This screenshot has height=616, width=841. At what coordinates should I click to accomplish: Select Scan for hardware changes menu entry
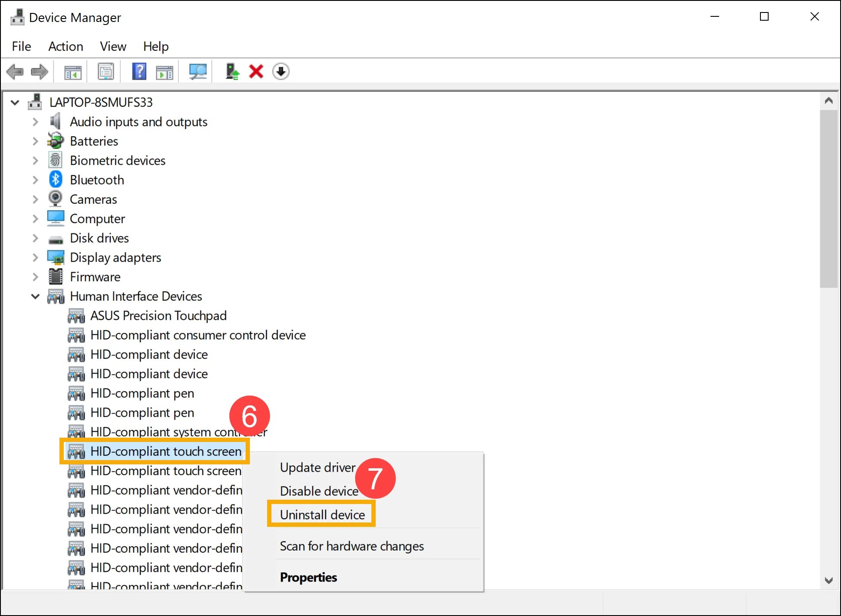[x=352, y=546]
